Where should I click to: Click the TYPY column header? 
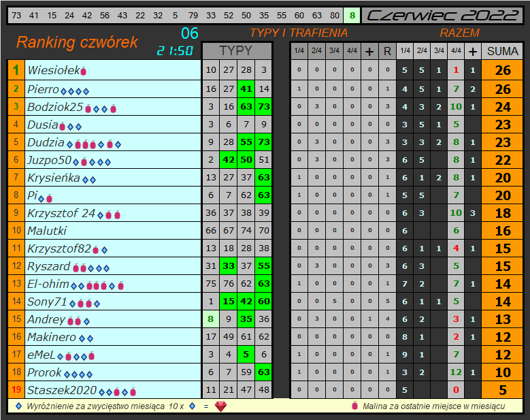(237, 51)
